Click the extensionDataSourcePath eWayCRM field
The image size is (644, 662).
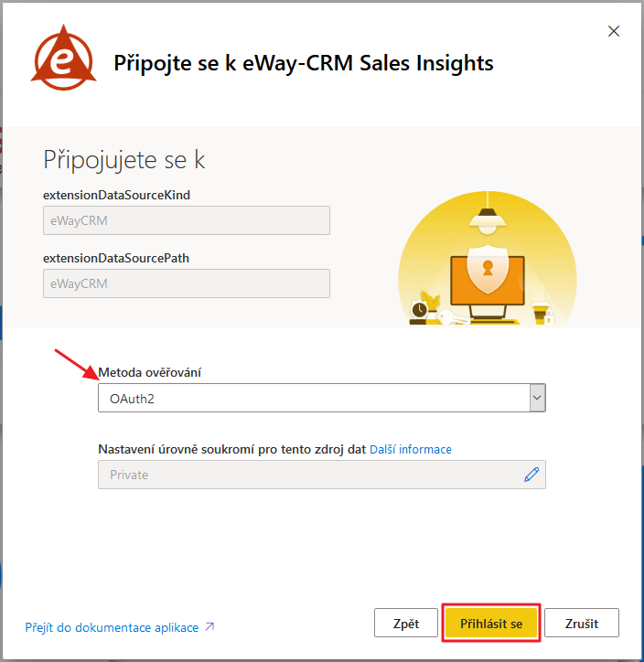(187, 283)
